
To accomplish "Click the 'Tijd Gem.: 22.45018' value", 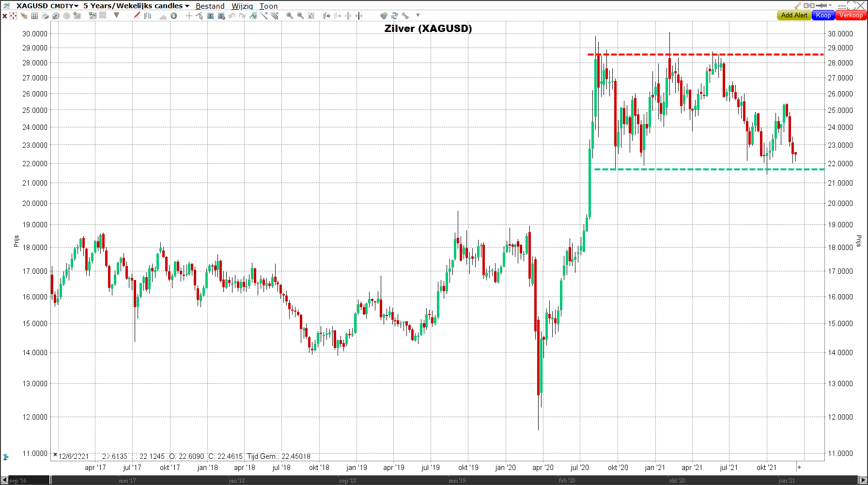I will (x=279, y=456).
